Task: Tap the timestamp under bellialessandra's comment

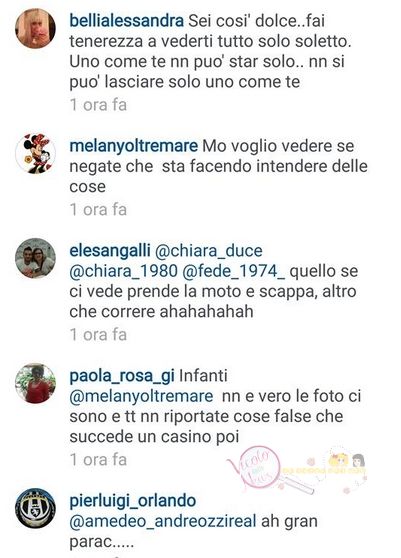Action: (98, 105)
